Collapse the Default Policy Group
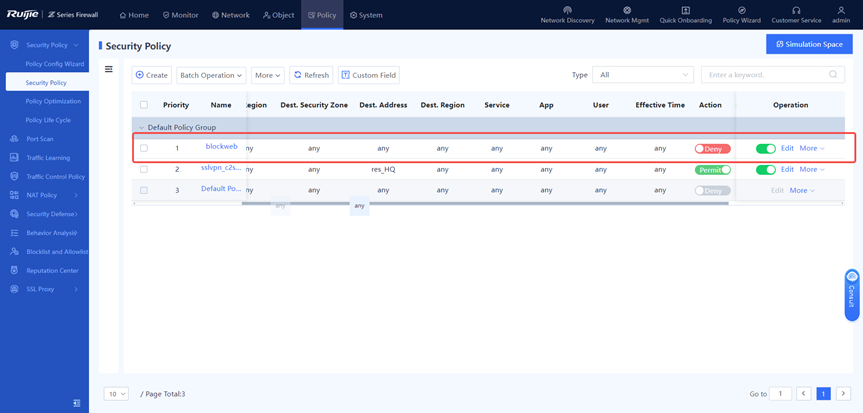 141,128
